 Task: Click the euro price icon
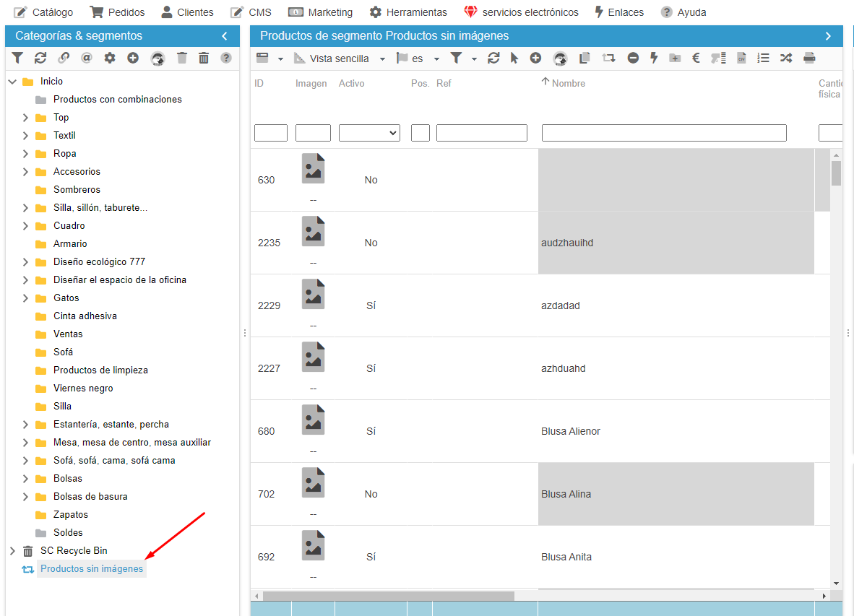pos(696,58)
